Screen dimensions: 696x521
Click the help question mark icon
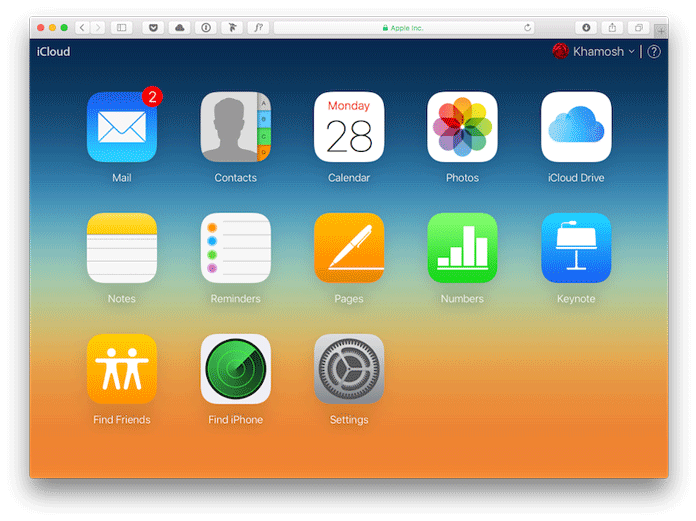(654, 51)
